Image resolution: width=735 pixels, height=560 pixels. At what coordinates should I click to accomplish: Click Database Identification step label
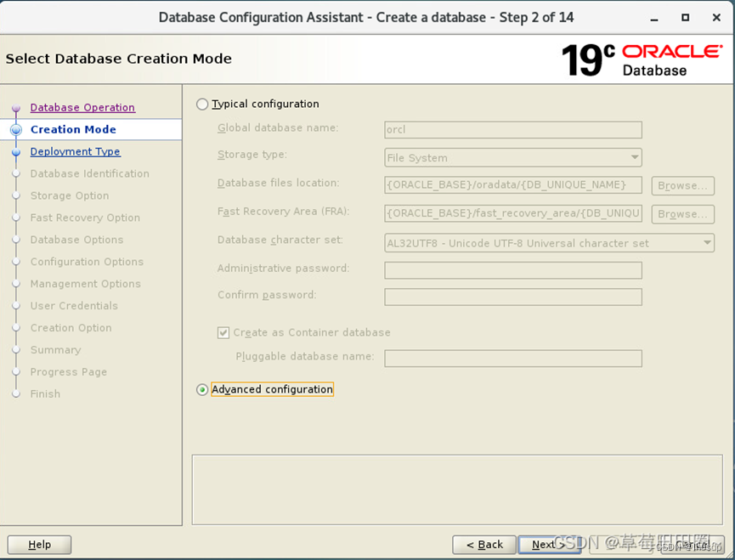click(x=89, y=173)
